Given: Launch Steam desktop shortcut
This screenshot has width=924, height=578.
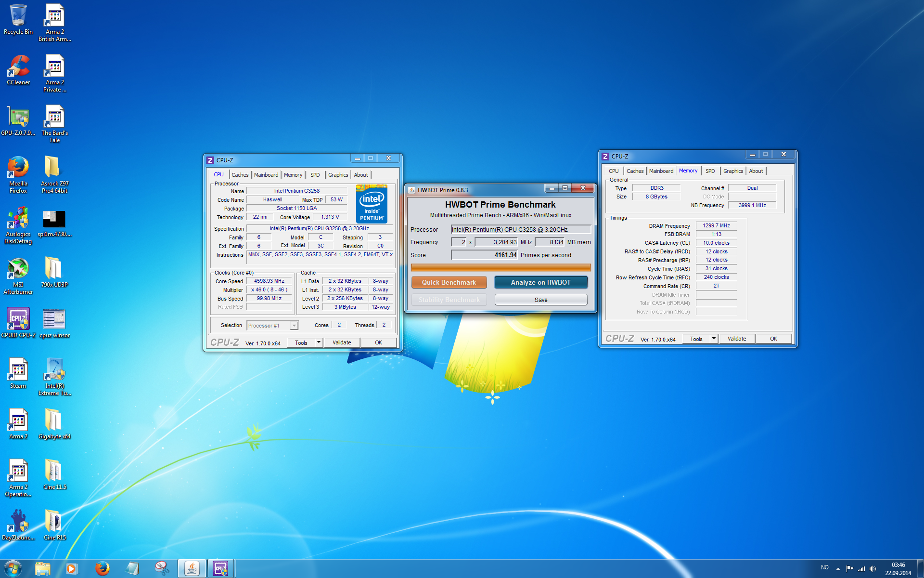Looking at the screenshot, I should (18, 373).
